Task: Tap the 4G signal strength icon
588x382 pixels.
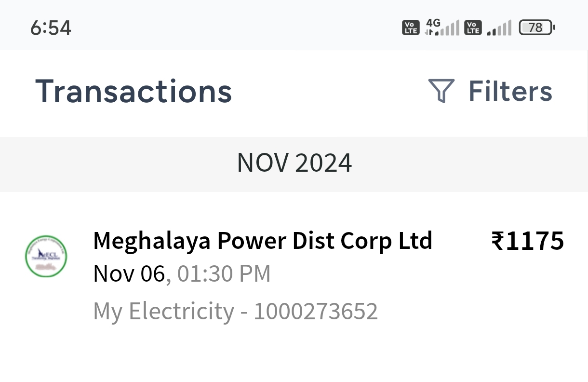Action: pos(442,27)
